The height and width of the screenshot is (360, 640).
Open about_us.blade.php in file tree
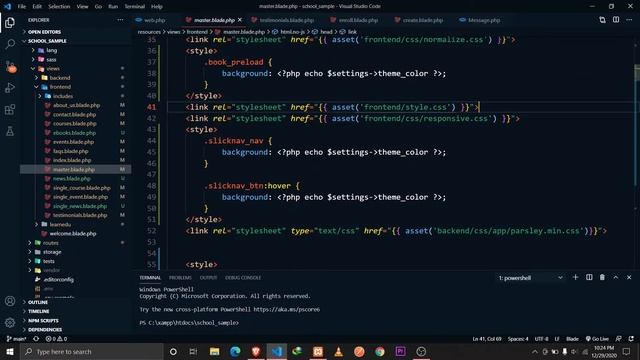coord(76,105)
